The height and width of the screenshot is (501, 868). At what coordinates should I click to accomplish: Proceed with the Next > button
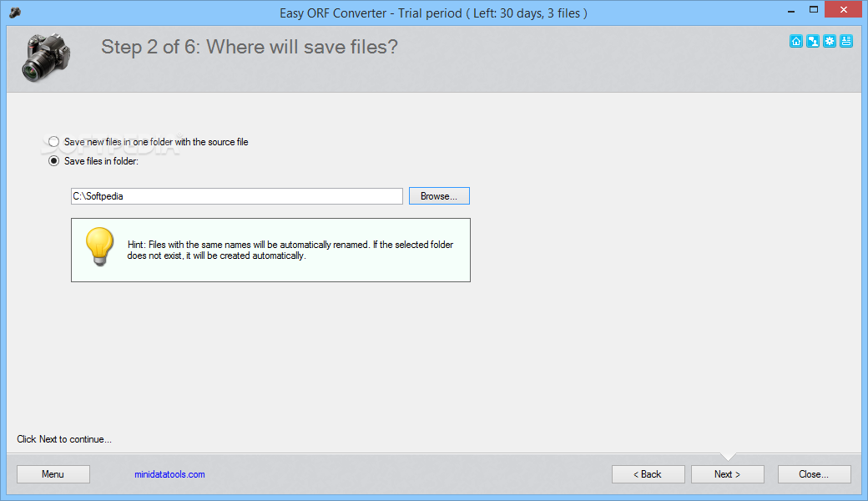pos(727,474)
